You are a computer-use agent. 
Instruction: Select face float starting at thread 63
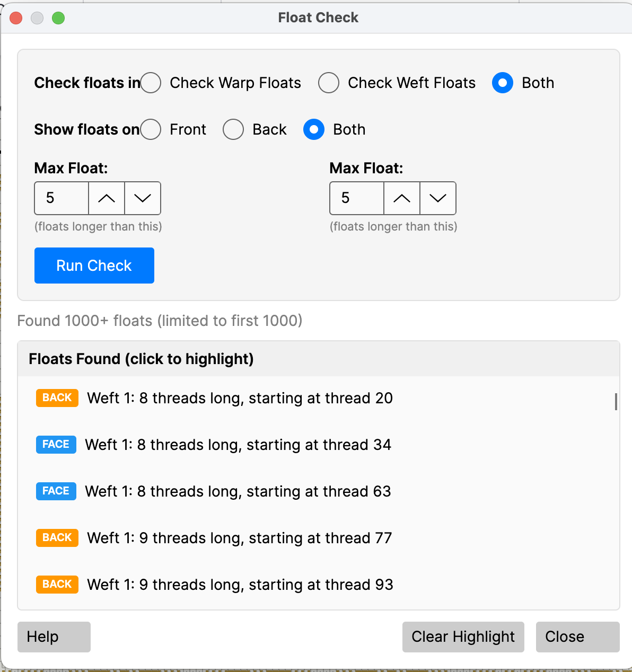(238, 491)
